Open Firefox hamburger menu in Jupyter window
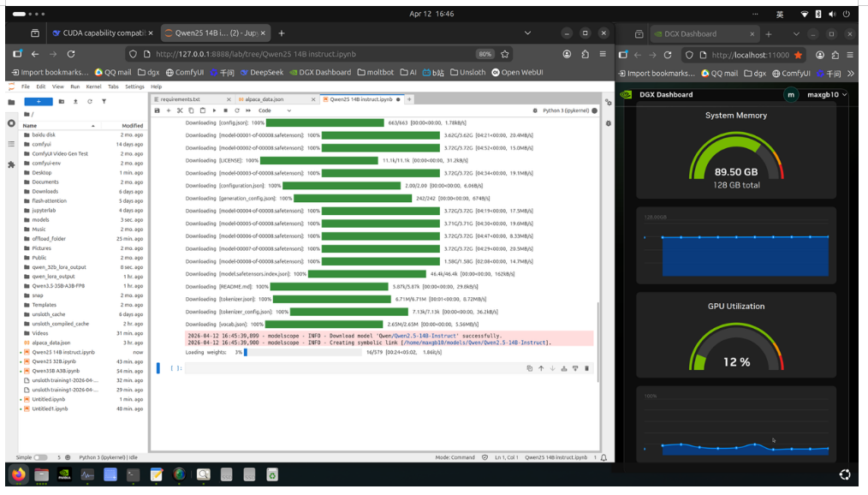868x495 pixels. point(603,54)
